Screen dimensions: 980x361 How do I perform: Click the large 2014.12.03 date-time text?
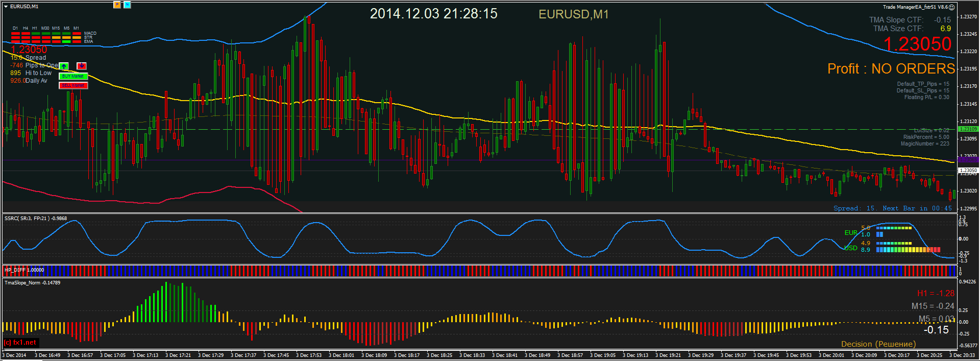(433, 14)
